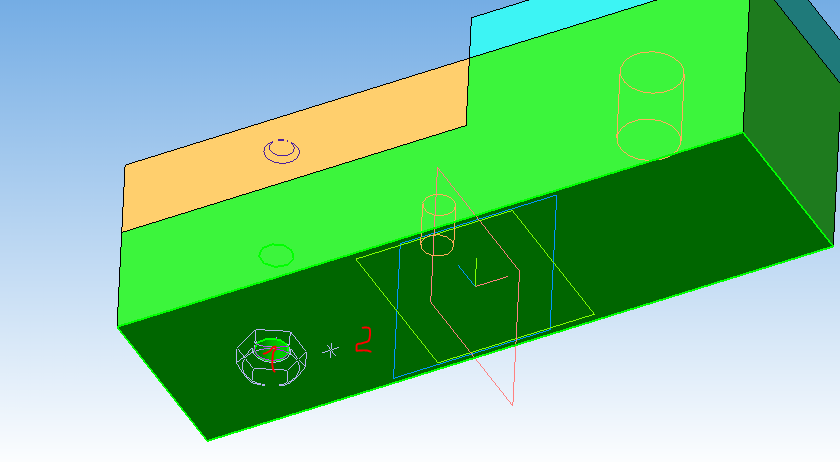
Task: Pick the asterisk point marker
Action: [x=332, y=350]
